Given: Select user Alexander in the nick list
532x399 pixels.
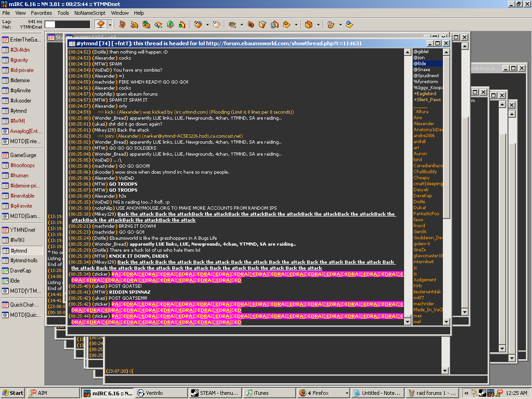Looking at the screenshot, I should point(423,124).
